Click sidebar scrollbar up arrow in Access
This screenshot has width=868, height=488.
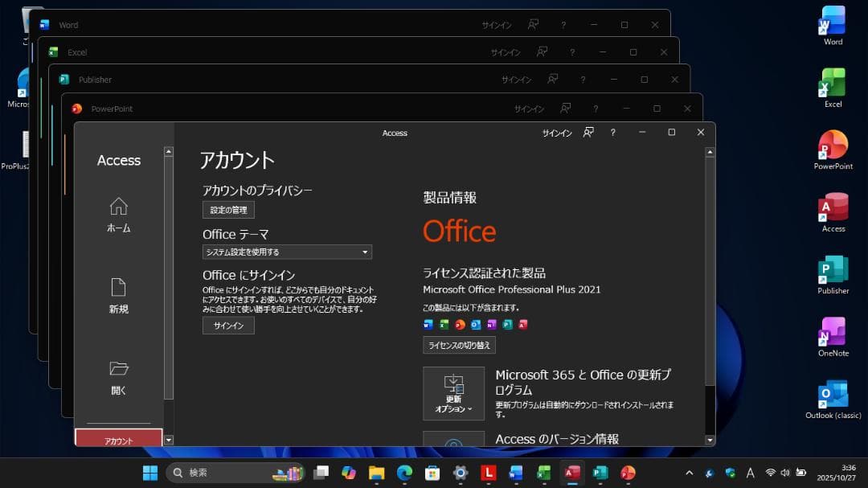pyautogui.click(x=169, y=152)
